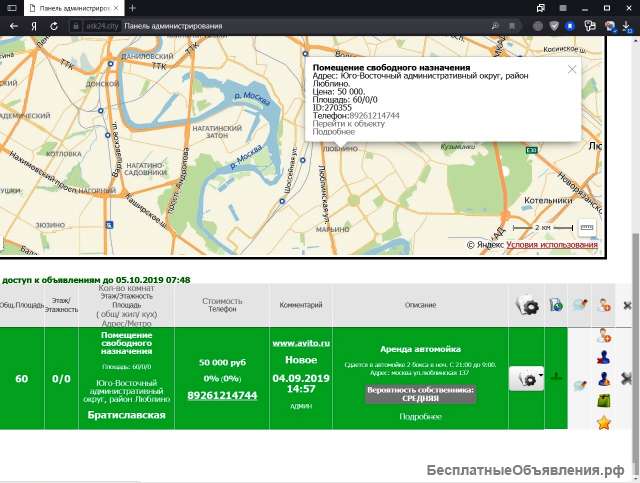
Task: Click the gear settings icon in table header
Action: point(527,305)
